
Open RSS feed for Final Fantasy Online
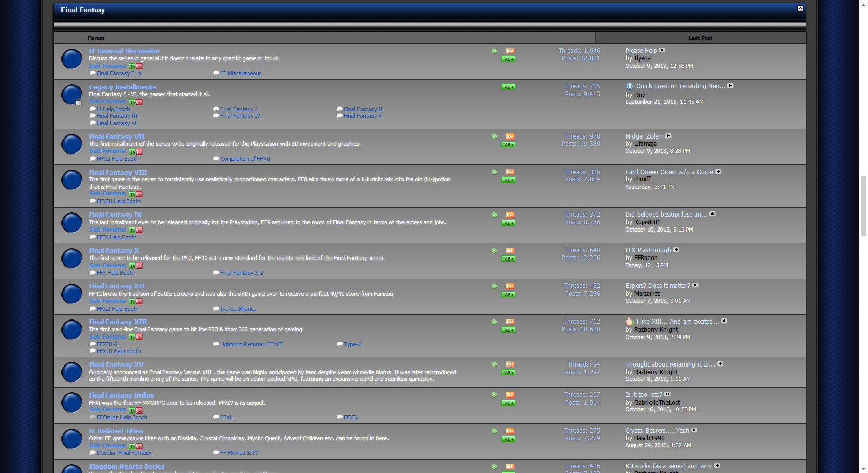[509, 395]
